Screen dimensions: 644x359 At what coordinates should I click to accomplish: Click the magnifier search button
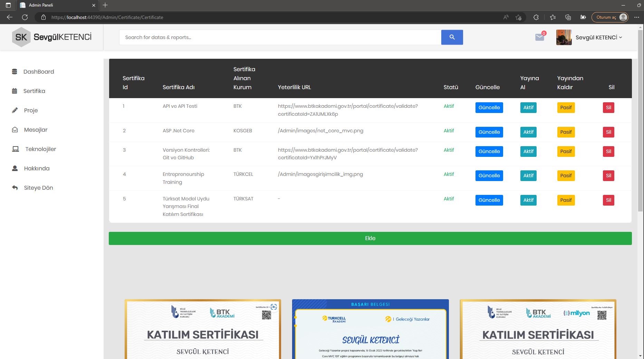(x=452, y=37)
